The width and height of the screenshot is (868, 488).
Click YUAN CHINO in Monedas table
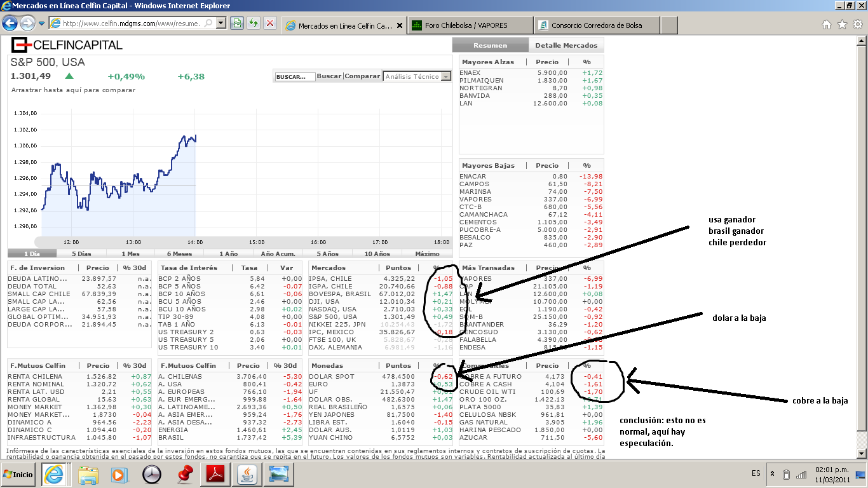[x=330, y=438]
